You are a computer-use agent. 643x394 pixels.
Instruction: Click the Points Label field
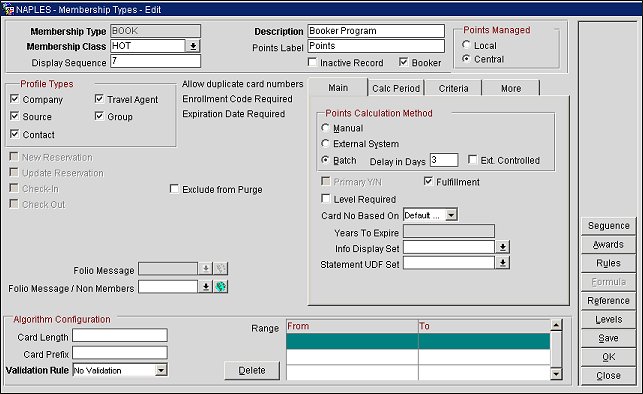pyautogui.click(x=376, y=46)
